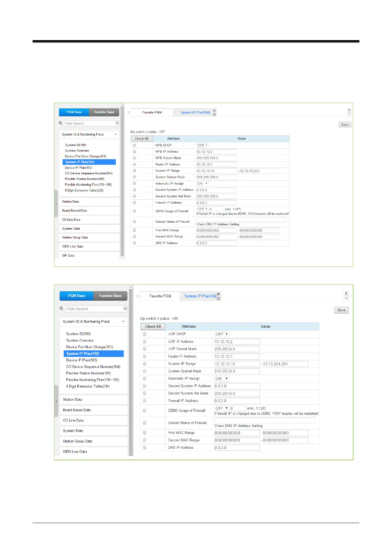This screenshot has height=554, width=392.
Task: Click Check All button in upper table
Action: (142, 138)
